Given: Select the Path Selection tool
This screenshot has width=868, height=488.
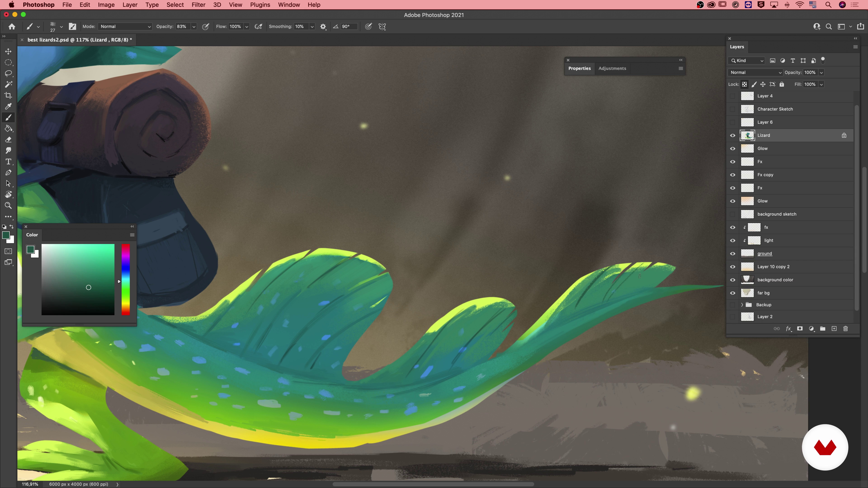Looking at the screenshot, I should (8, 183).
